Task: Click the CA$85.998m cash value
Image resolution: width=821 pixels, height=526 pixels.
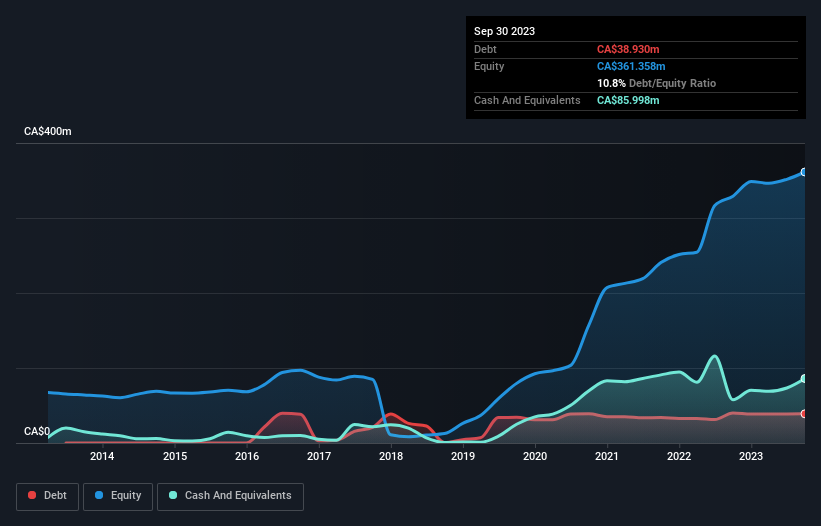Action: 628,100
